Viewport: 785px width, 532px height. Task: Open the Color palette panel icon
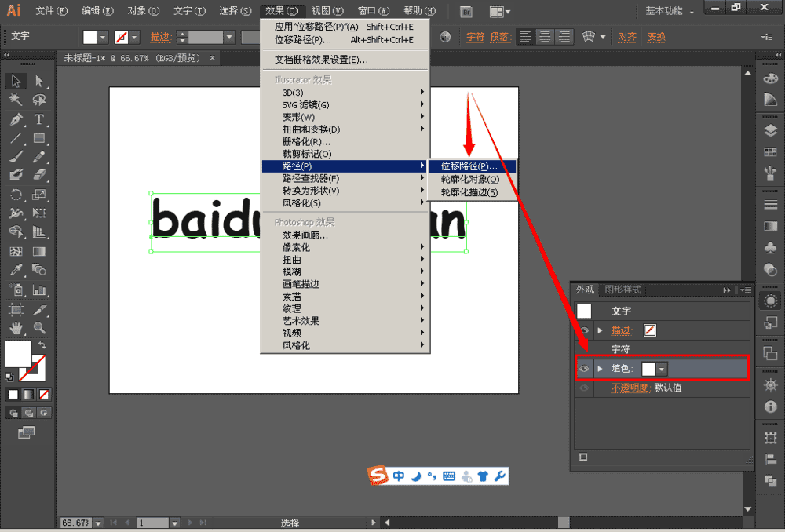(x=771, y=78)
